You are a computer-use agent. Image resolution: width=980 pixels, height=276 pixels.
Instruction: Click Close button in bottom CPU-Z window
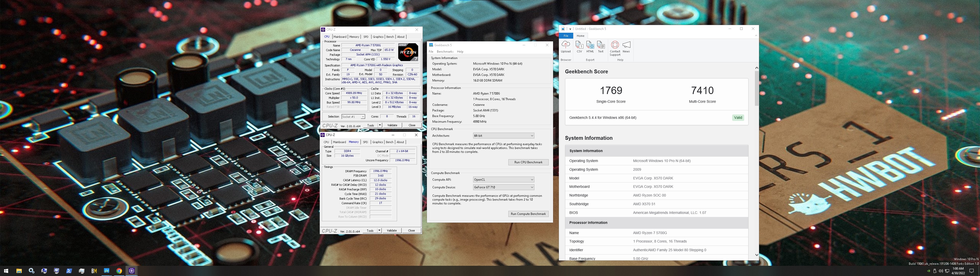pyautogui.click(x=411, y=231)
